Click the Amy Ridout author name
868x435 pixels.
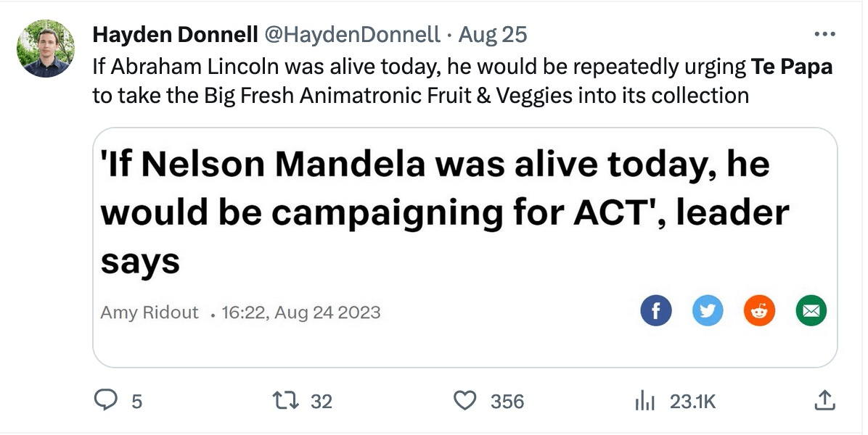[x=150, y=312]
